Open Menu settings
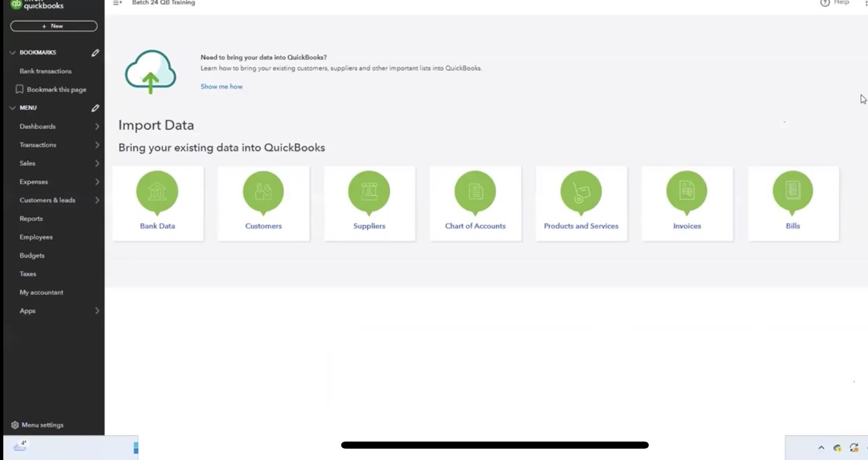This screenshot has width=868, height=460. tap(43, 425)
